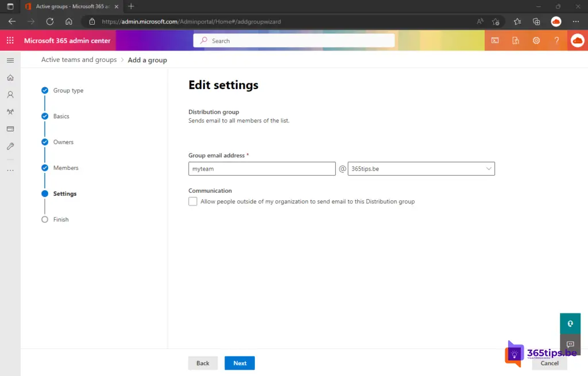The image size is (588, 376).
Task: Open Setup wrench icon in sidebar
Action: (10, 146)
